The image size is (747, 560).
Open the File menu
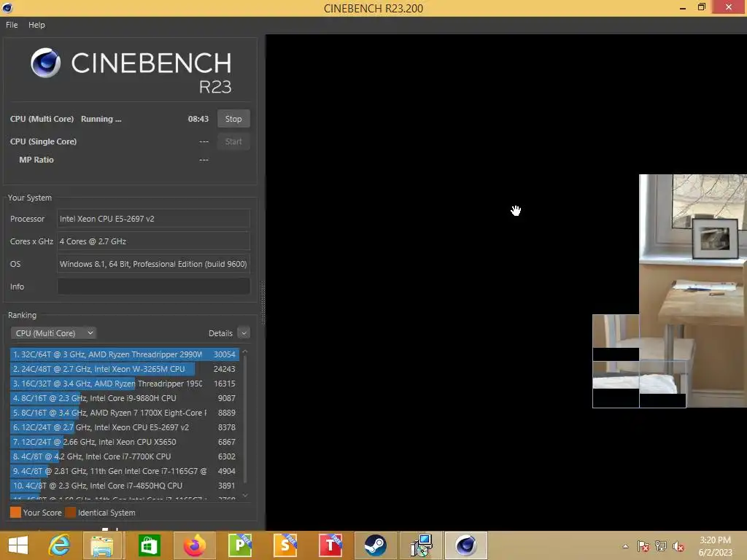(x=12, y=25)
